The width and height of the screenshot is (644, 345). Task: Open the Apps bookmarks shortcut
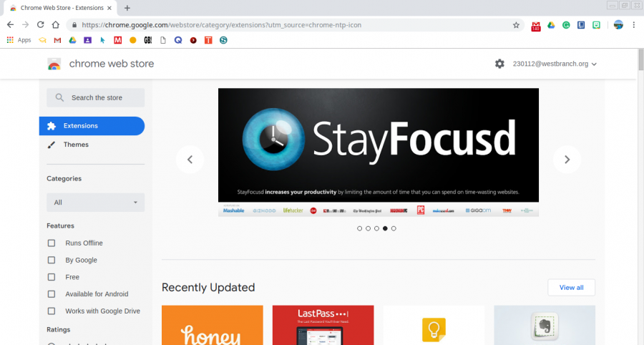pos(19,40)
